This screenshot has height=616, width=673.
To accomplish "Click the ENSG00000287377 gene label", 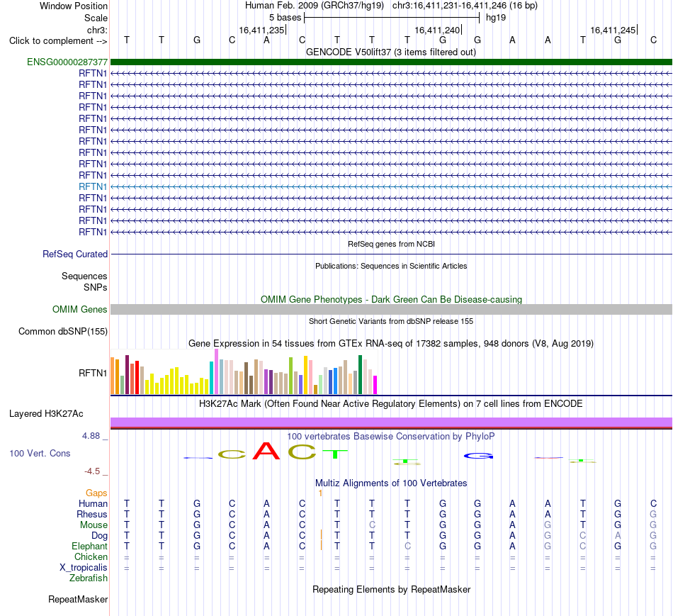I will click(x=67, y=62).
